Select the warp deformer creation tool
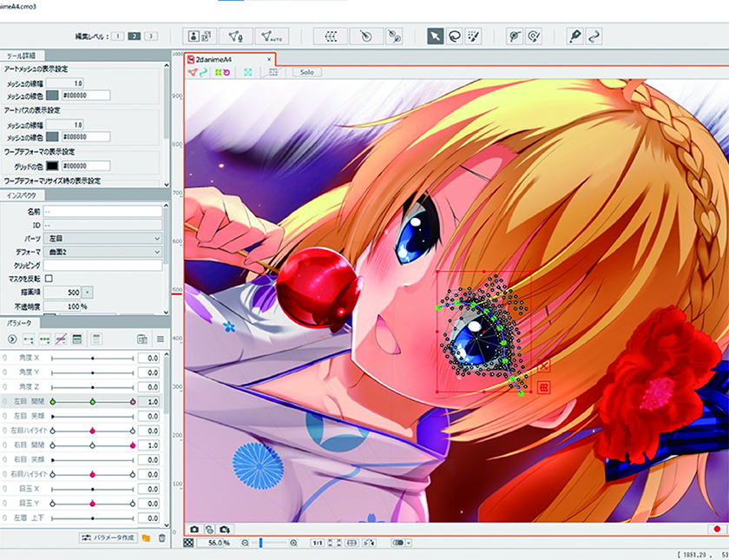The height and width of the screenshot is (560, 729). pyautogui.click(x=331, y=36)
